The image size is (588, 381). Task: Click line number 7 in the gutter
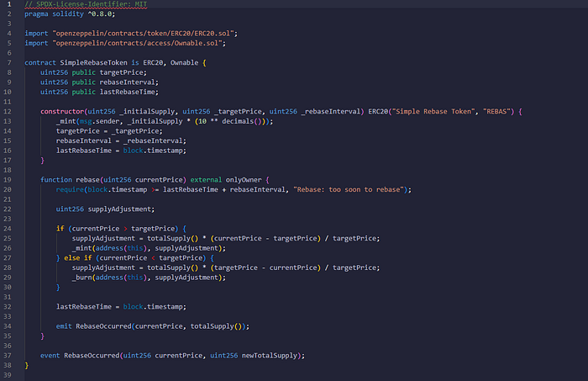click(9, 63)
